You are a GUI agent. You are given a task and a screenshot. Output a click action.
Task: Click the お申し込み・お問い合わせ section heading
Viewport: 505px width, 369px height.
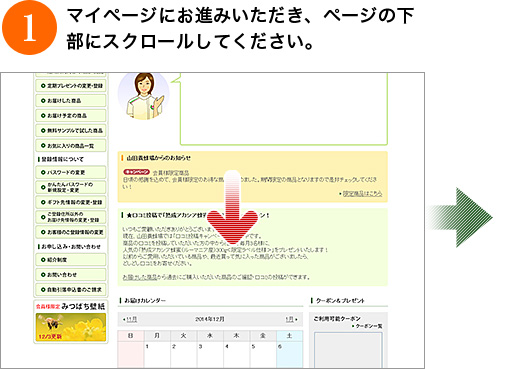(71, 247)
